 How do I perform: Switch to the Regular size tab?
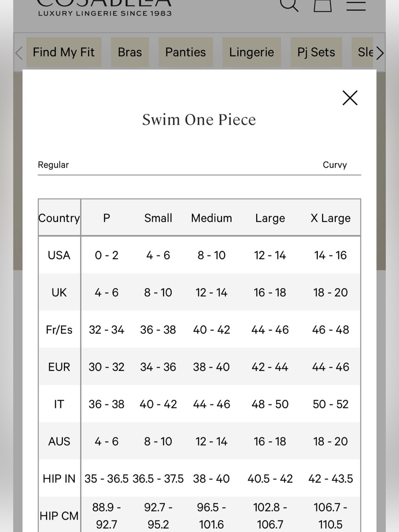pyautogui.click(x=53, y=165)
